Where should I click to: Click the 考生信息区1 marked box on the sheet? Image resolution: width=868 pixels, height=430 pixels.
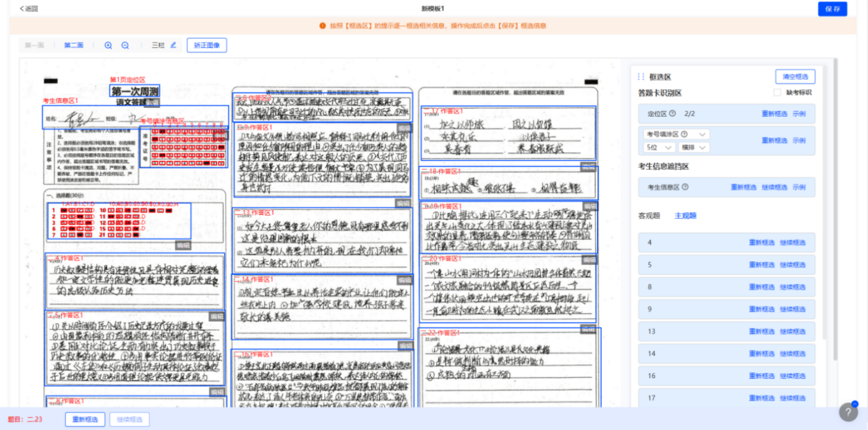point(136,117)
